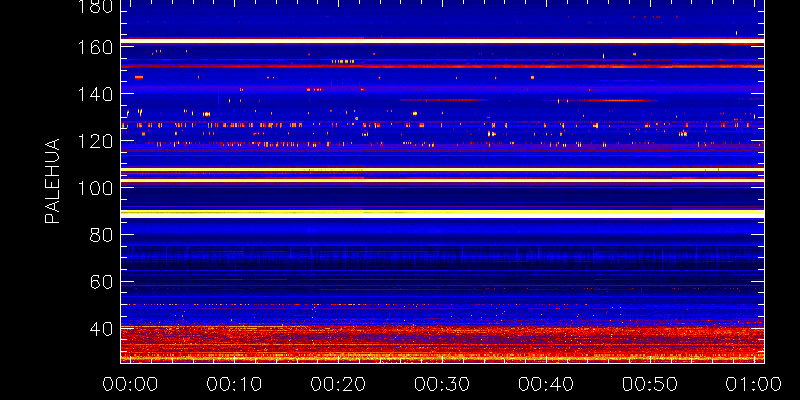Image resolution: width=800 pixels, height=400 pixels.
Task: Click the 00:10 time axis label
Action: tap(234, 384)
